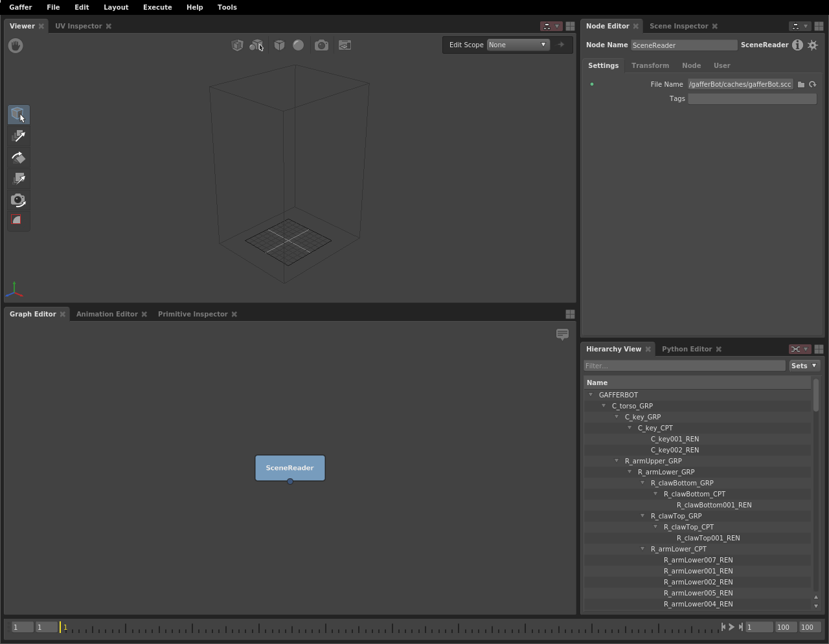Collapse the R_armUpper_GRP tree item

(617, 461)
